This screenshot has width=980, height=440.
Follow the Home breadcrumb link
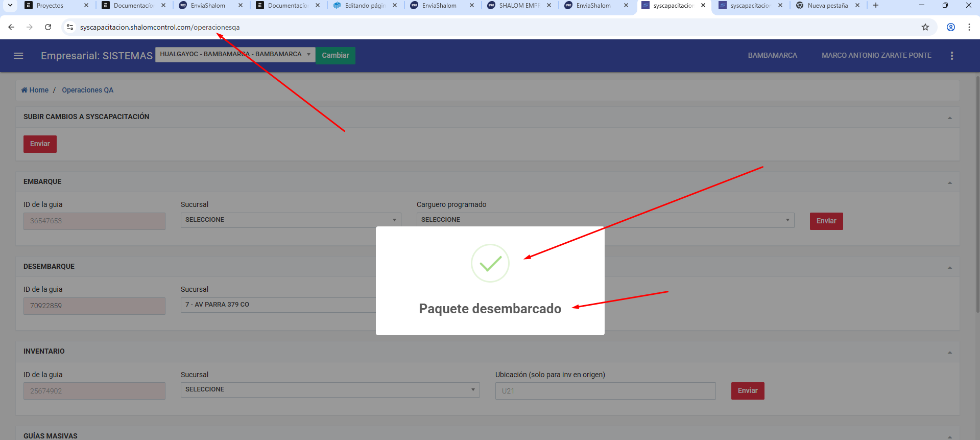point(35,90)
